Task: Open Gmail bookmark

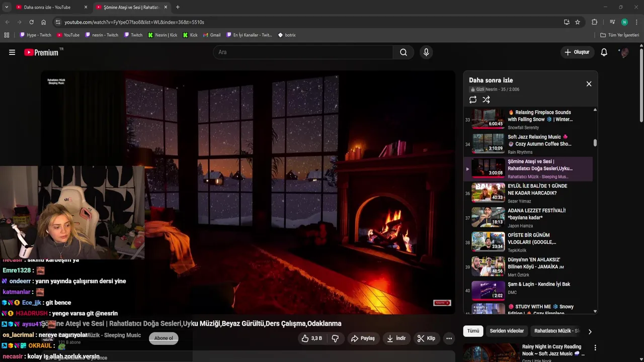Action: (x=212, y=35)
